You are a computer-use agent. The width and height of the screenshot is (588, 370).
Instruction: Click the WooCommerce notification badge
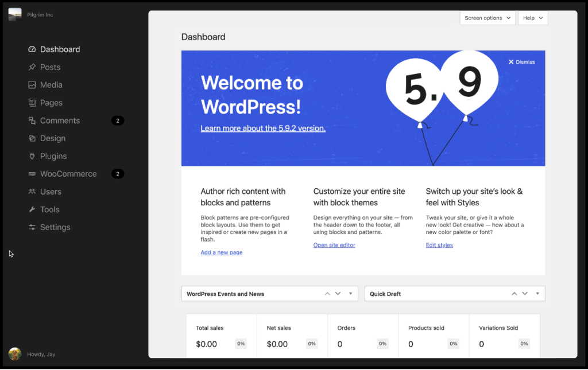(x=118, y=174)
